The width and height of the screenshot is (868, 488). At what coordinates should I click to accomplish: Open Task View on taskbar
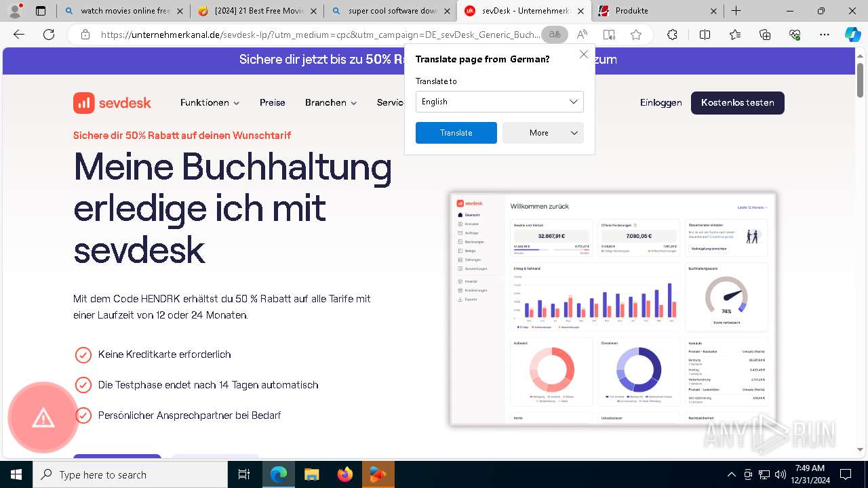[244, 474]
